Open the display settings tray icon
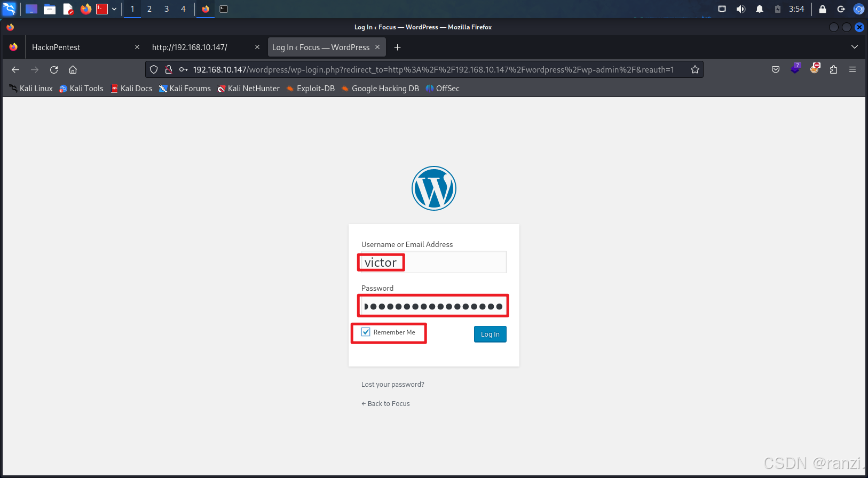The height and width of the screenshot is (478, 868). click(x=722, y=9)
